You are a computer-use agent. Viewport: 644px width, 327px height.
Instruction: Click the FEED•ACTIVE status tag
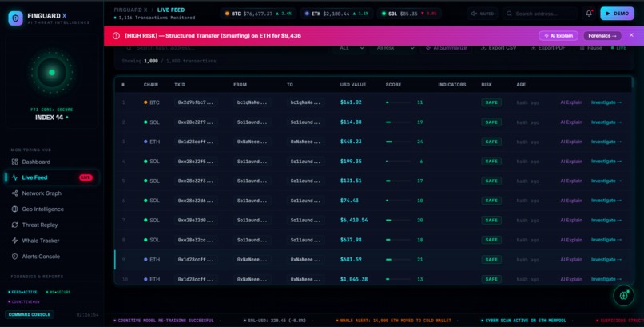(22, 292)
